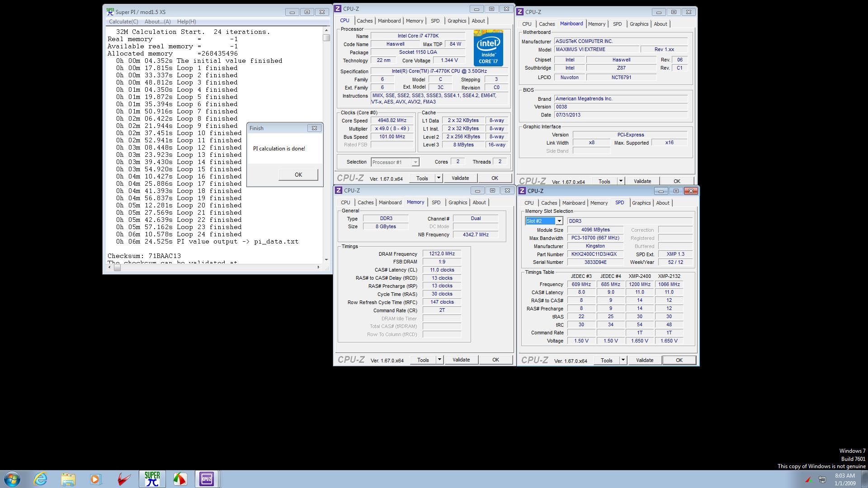The height and width of the screenshot is (488, 868).
Task: Select CPU tab in CPU-Z Mainboard window
Action: (527, 24)
